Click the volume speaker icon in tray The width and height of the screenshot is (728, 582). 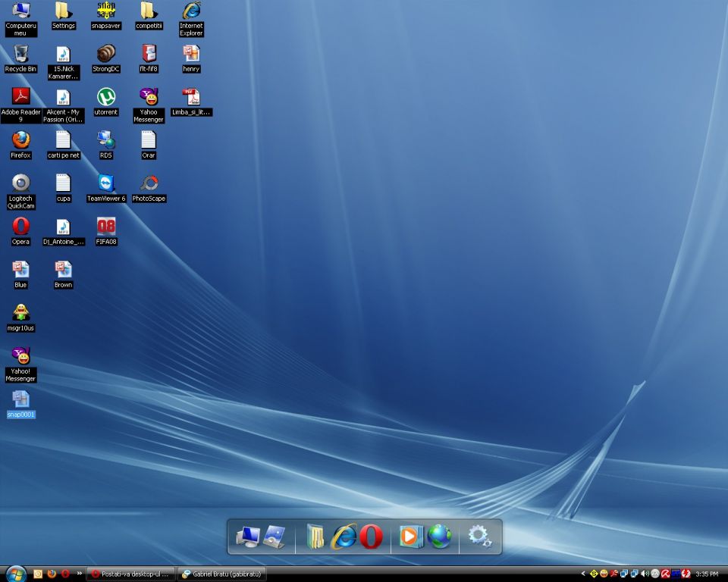click(x=645, y=574)
